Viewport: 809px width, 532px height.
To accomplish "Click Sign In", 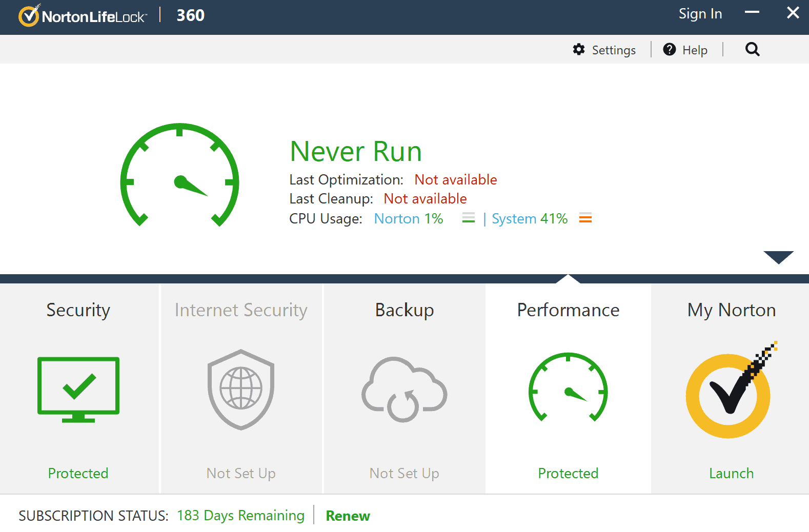I will click(700, 14).
